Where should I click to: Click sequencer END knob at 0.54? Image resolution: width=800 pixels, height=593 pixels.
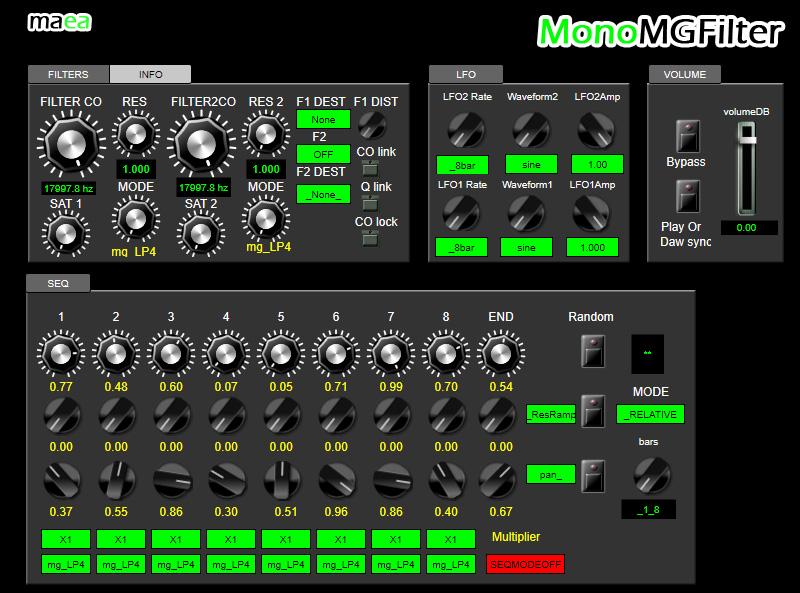501,354
